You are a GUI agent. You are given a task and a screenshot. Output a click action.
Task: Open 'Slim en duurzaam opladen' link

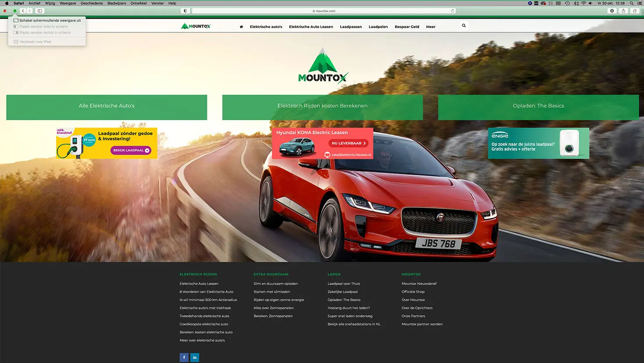point(276,284)
